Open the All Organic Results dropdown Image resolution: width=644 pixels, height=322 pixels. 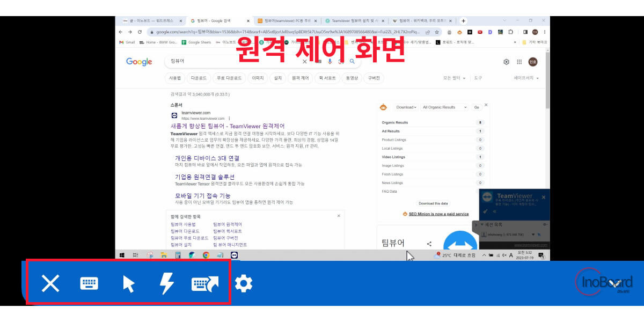tap(445, 107)
